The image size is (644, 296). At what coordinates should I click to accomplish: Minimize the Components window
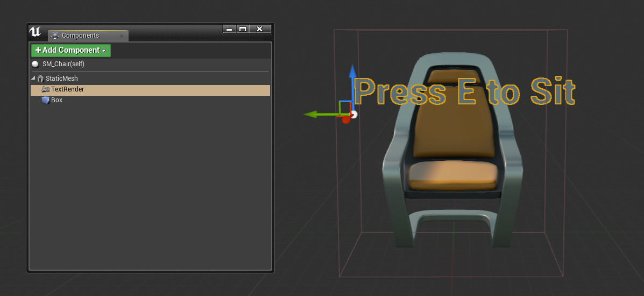click(x=230, y=29)
